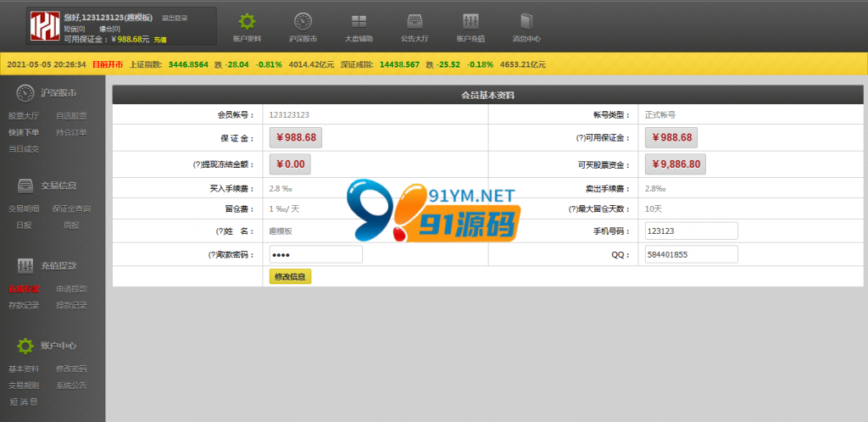Screen dimensions: 868x422
Task: Focus the QQ input field
Action: [692, 254]
